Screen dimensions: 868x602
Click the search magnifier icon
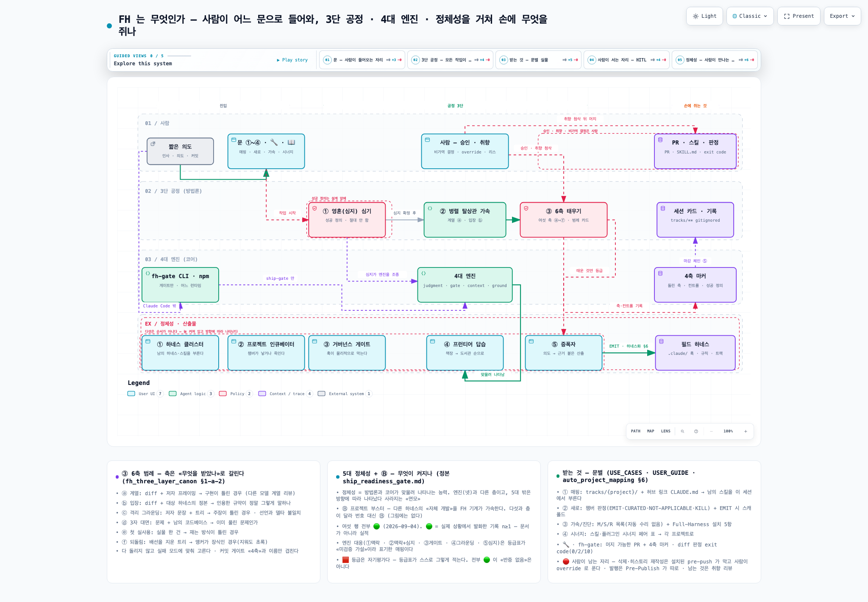pos(682,431)
